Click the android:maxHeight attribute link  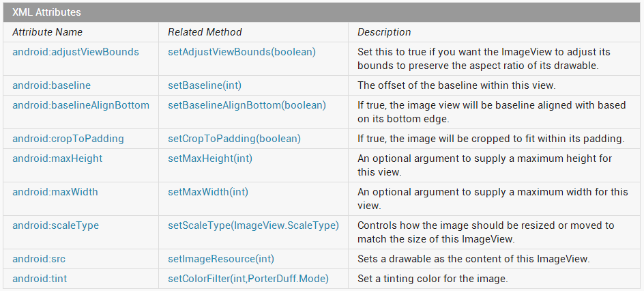click(57, 158)
